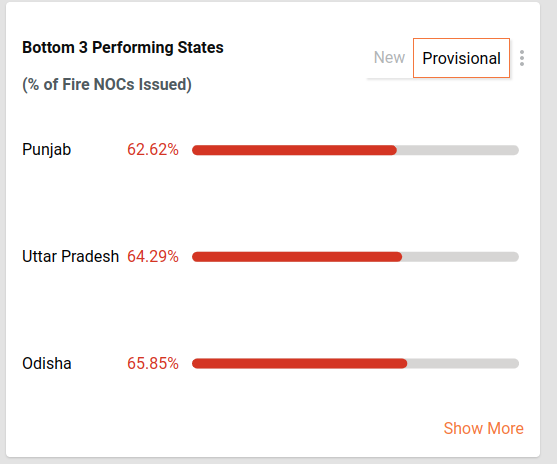Click the Bottom 3 Performing States heading
Viewport: 557px width, 464px height.
(123, 47)
